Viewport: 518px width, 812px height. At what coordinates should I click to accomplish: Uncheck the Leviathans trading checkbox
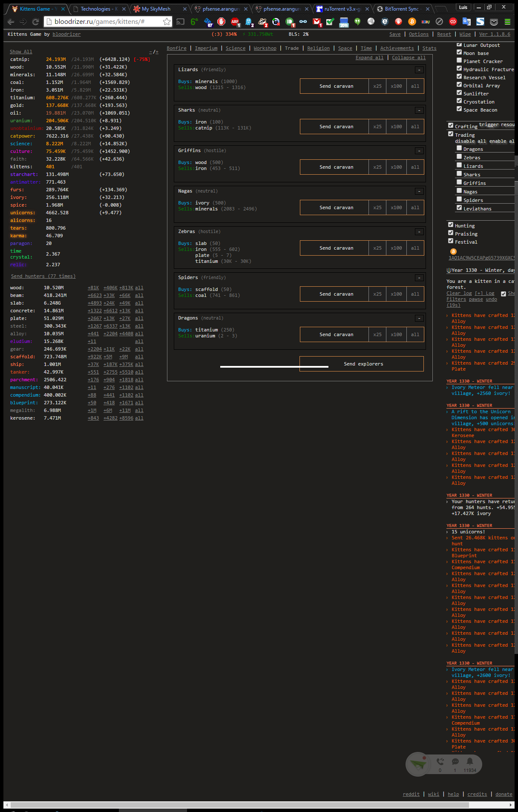coord(459,208)
